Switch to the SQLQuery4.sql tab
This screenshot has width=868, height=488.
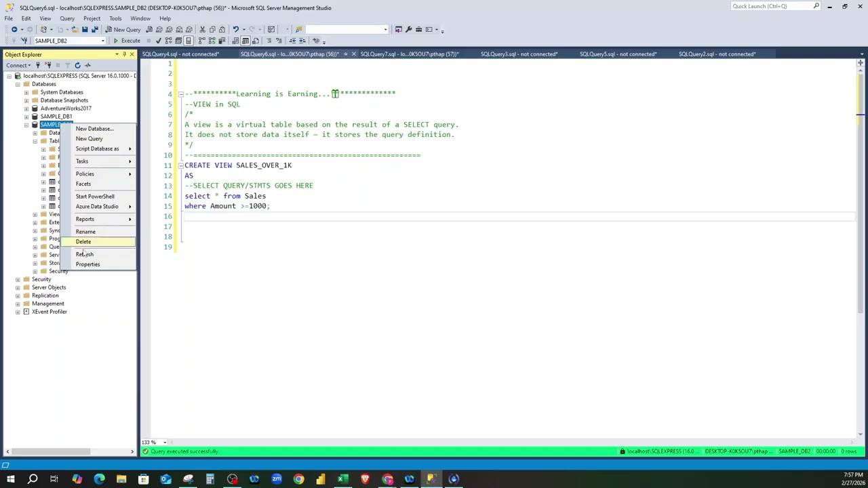[x=180, y=54]
